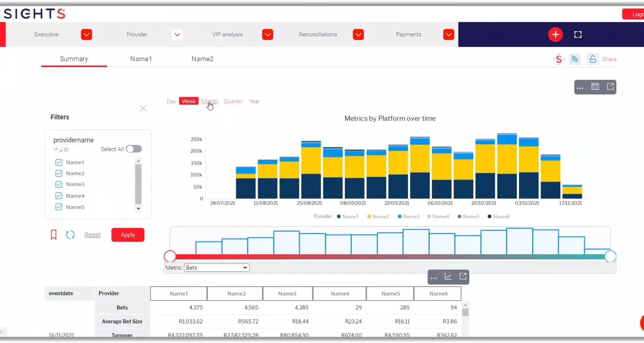The height and width of the screenshot is (343, 644).
Task: Toggle the Select All switch
Action: click(134, 149)
